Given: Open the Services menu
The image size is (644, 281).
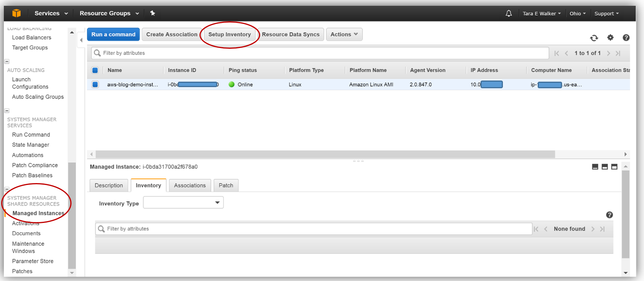Looking at the screenshot, I should point(51,13).
